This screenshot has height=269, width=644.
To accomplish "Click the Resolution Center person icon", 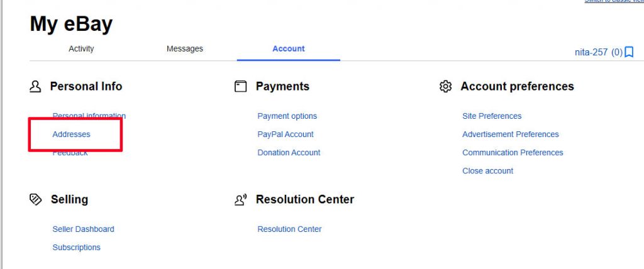I will (x=241, y=200).
